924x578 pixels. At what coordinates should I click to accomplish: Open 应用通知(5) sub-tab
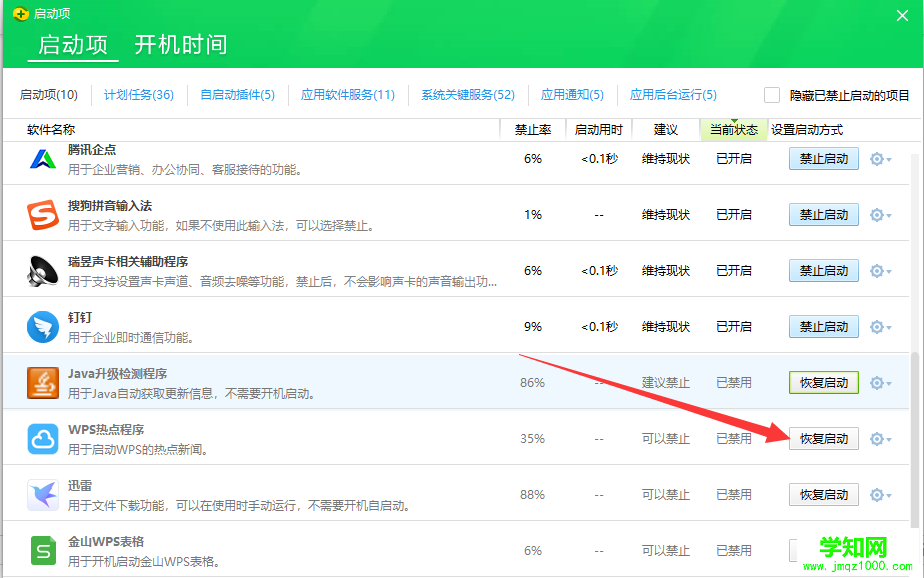point(572,95)
